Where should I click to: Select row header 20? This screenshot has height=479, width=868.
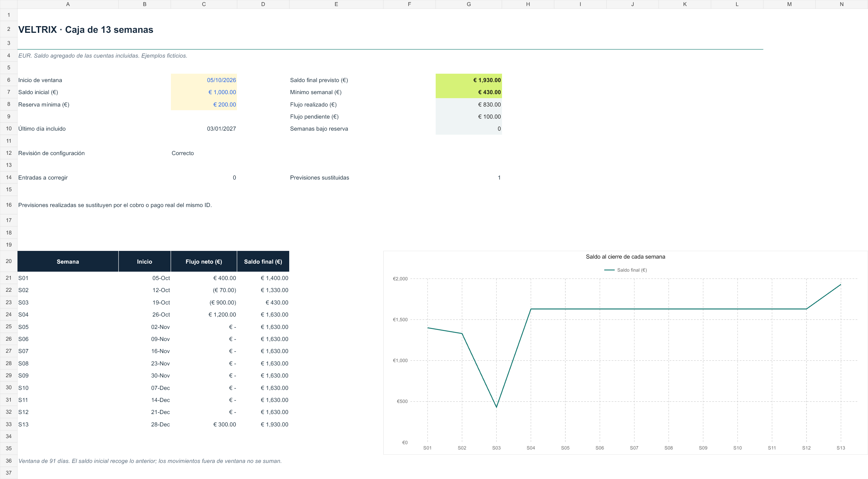point(9,261)
